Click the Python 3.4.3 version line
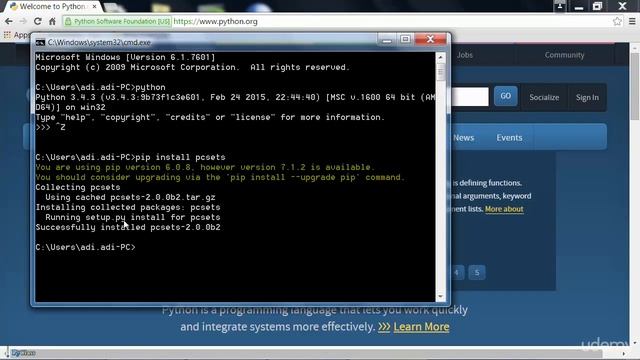 235,97
